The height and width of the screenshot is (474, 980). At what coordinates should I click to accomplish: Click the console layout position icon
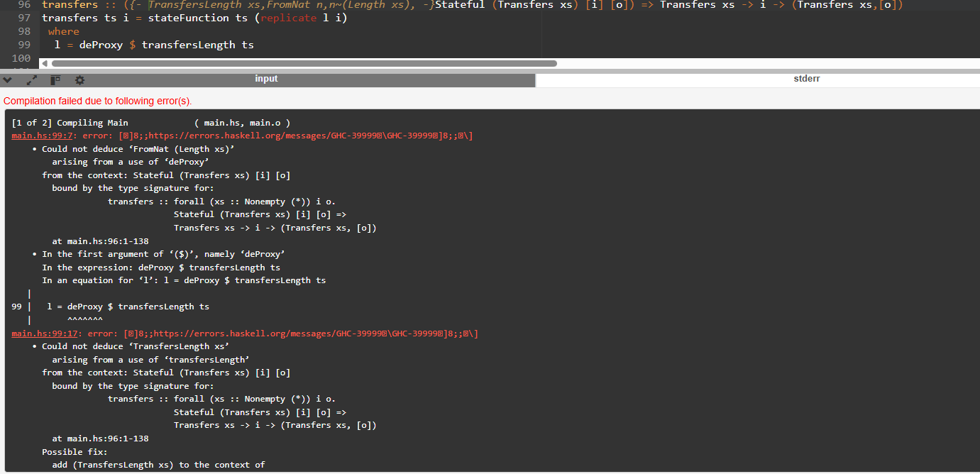55,80
